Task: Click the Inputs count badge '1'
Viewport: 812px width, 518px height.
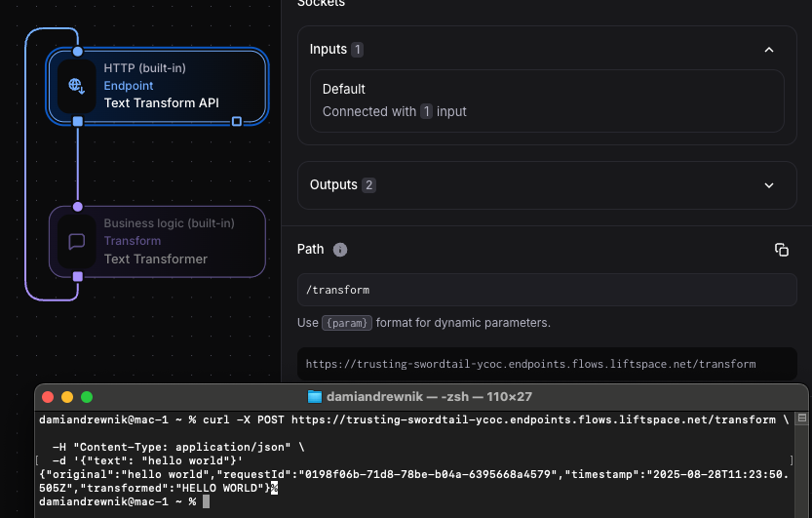Action: coord(357,50)
